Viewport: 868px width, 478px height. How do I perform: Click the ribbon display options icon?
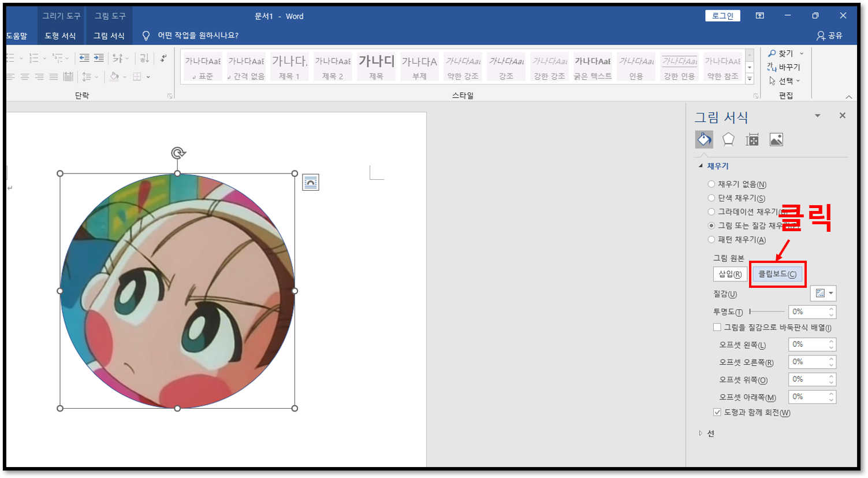coord(760,16)
